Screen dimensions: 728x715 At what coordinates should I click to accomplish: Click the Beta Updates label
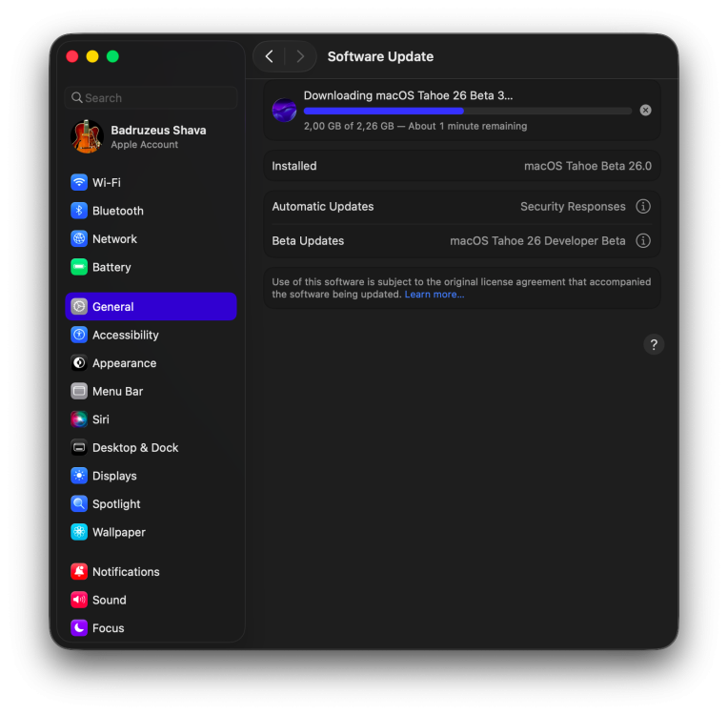308,240
